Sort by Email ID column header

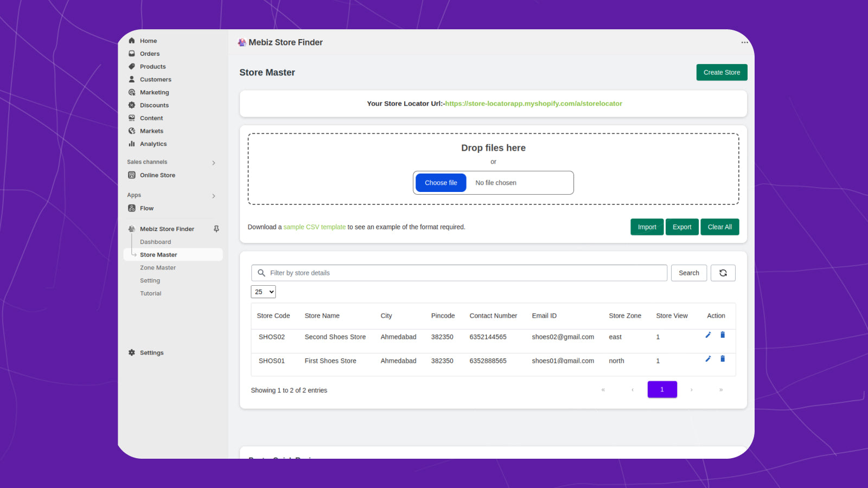[x=544, y=316]
